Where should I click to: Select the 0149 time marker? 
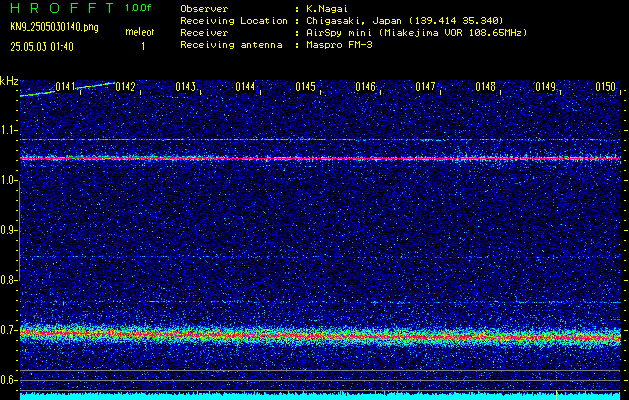(x=545, y=87)
